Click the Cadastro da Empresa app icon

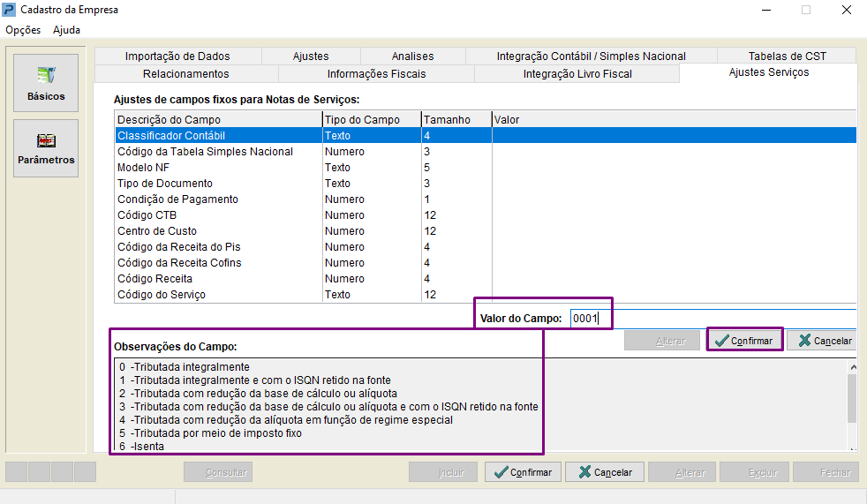click(x=9, y=10)
